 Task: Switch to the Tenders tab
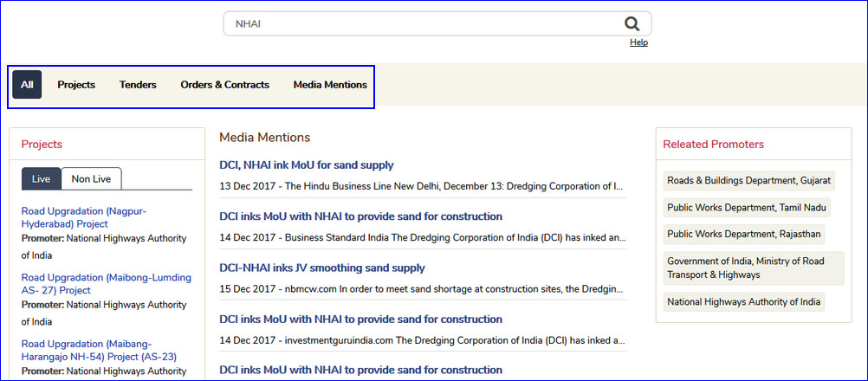coord(138,85)
